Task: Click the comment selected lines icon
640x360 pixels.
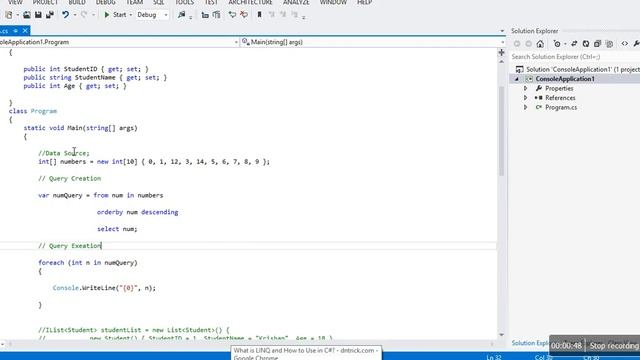Action: (x=232, y=15)
